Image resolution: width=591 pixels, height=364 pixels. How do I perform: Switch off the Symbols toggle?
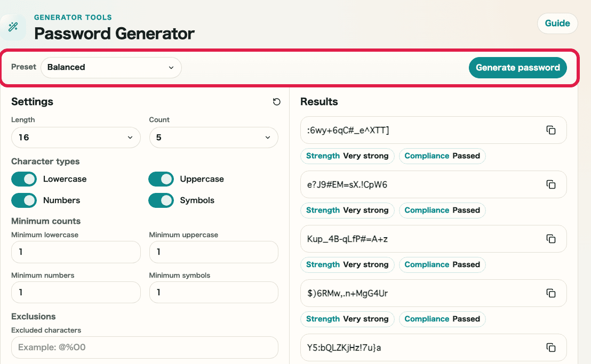click(161, 200)
